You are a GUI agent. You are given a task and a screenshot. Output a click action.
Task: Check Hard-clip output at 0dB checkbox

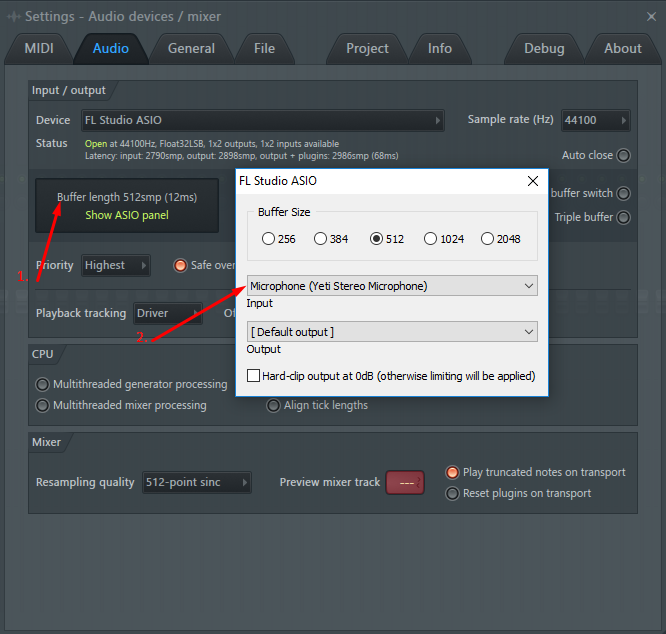(254, 376)
